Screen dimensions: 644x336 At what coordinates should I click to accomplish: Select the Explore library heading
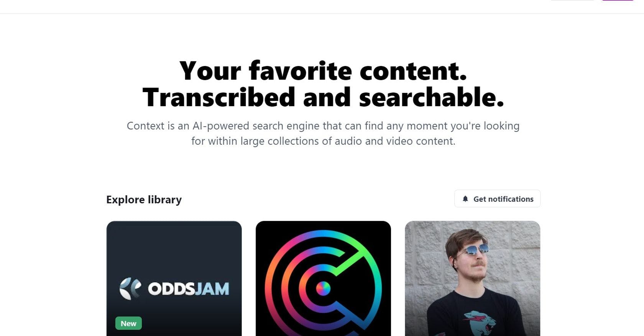[x=144, y=199]
